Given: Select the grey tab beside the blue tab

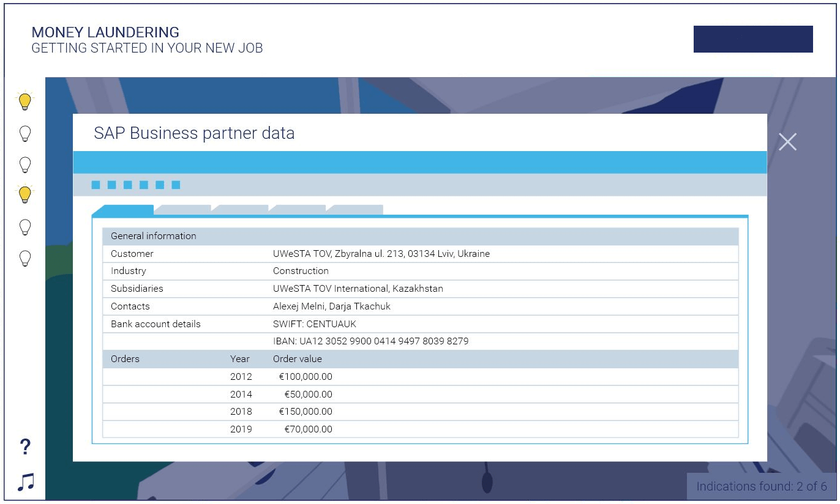Looking at the screenshot, I should [182, 210].
